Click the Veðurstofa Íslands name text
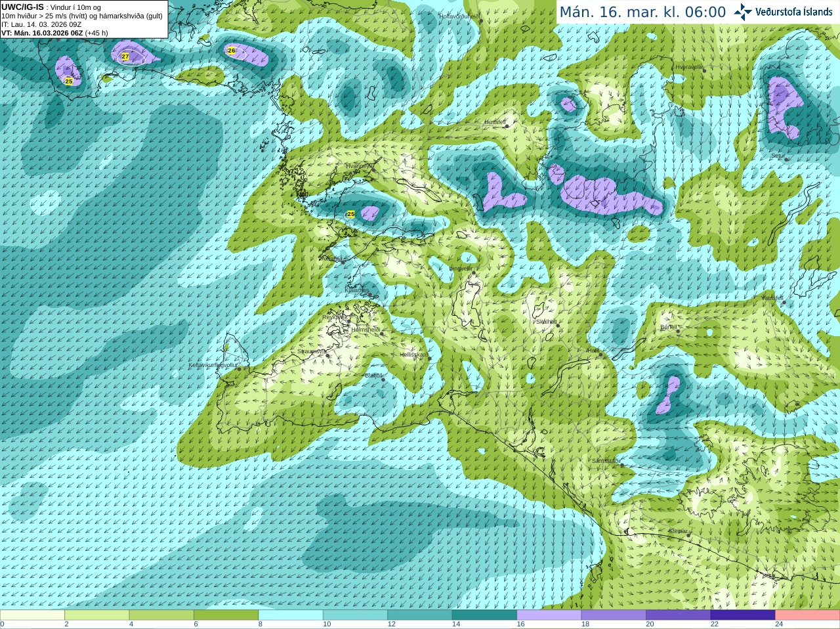The height and width of the screenshot is (629, 840). click(x=793, y=12)
